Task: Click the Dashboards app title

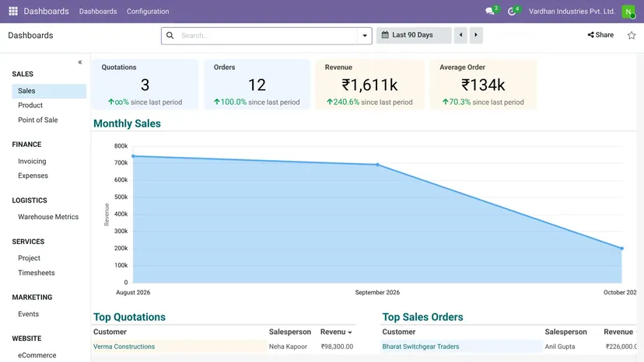Action: 46,11
